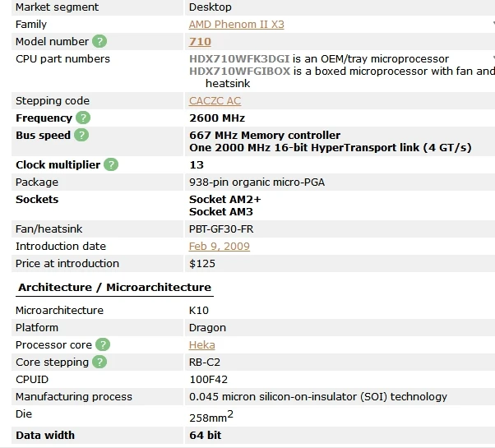Click the Family row label
The image size is (495, 448).
(31, 25)
